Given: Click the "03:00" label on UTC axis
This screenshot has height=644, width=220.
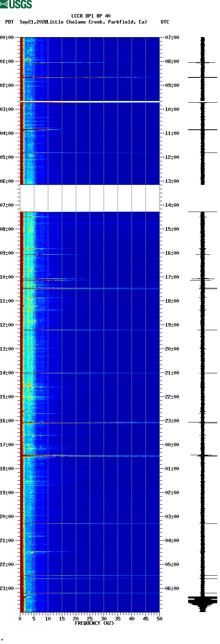Looking at the screenshot, I should pos(172,517).
